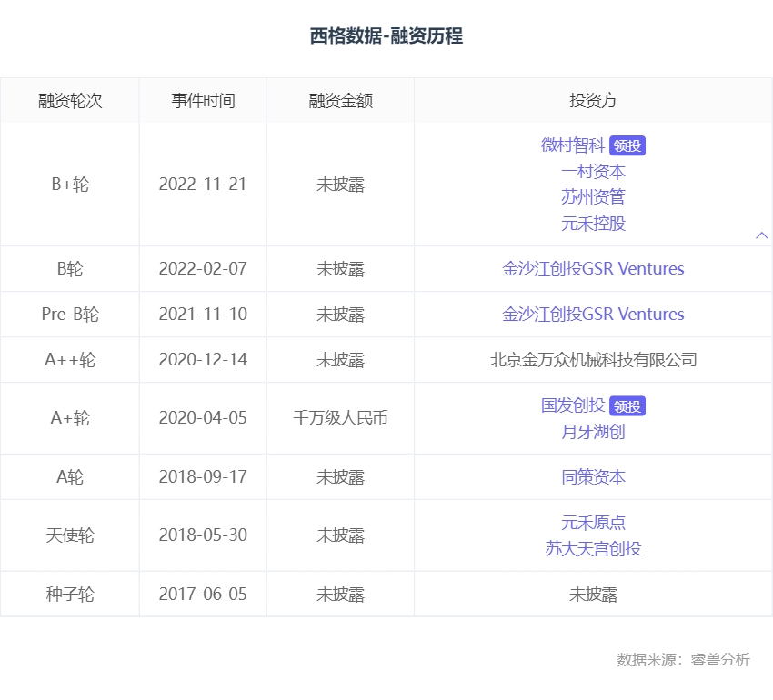Screen dimensions: 773x700
Task: Click the 投资方 column header
Action: (x=593, y=101)
